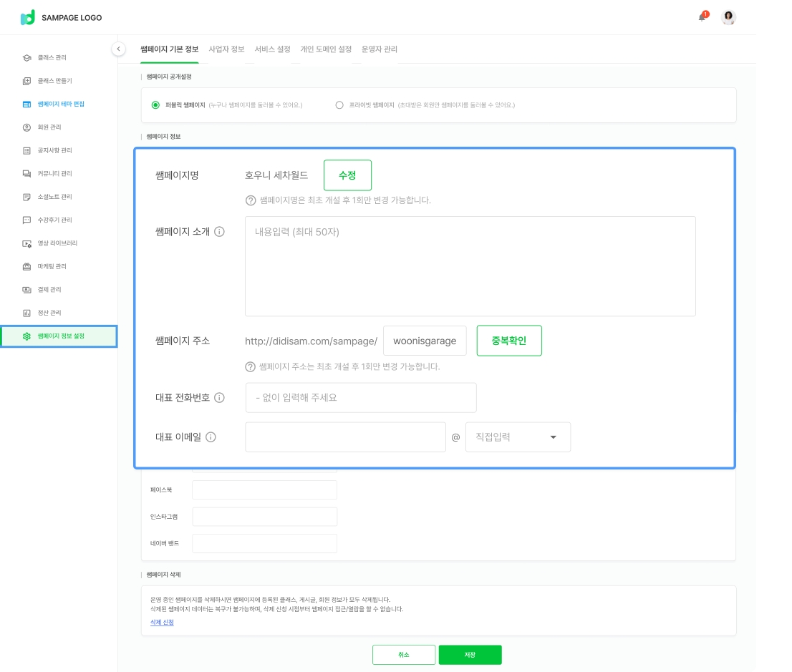Screen dimensions: 792x672
Task: Collapse the sidebar with the chevron button
Action: pos(119,49)
